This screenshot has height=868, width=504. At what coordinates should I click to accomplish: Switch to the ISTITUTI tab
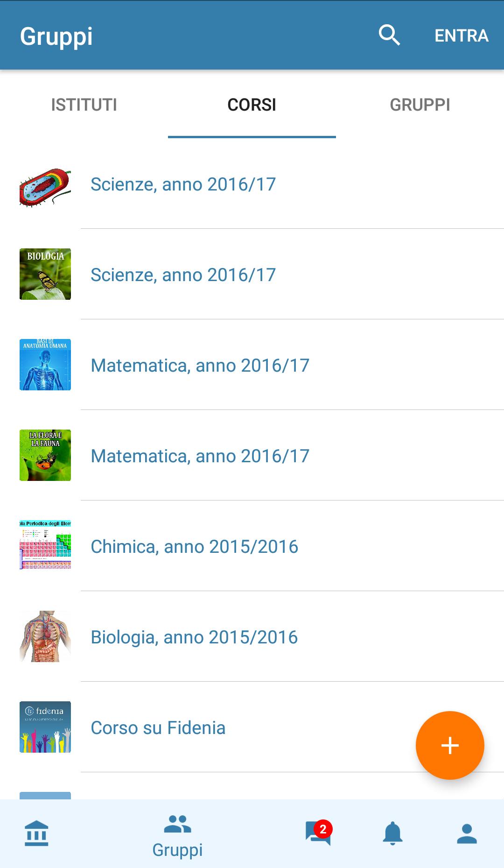pos(84,105)
